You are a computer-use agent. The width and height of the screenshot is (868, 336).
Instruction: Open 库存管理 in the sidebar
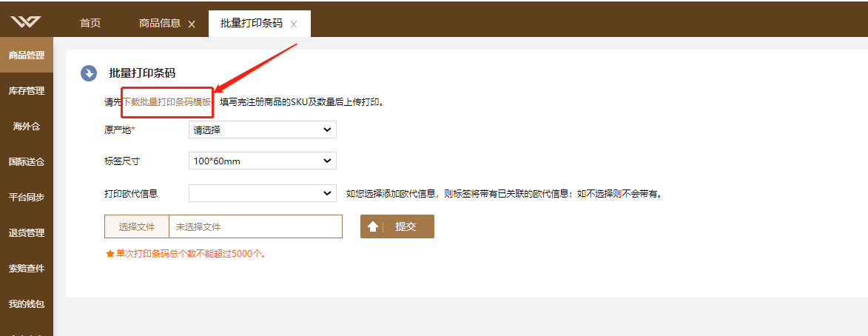click(27, 91)
